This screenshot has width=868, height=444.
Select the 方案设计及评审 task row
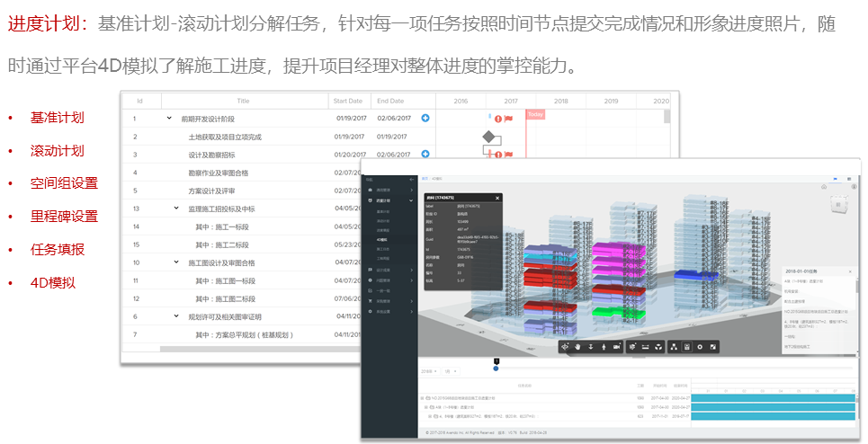(241, 191)
